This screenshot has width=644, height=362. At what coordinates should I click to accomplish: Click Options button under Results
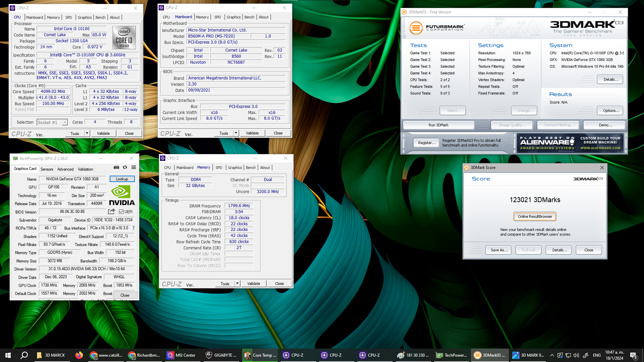click(x=610, y=111)
